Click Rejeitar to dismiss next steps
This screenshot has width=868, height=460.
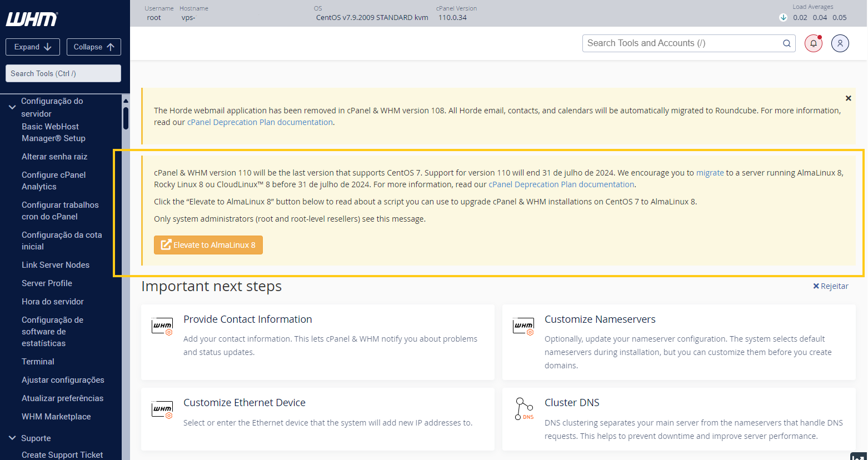831,286
